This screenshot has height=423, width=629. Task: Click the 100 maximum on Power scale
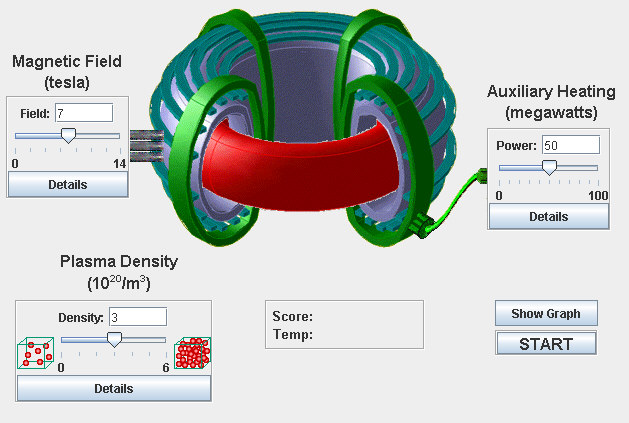click(599, 195)
